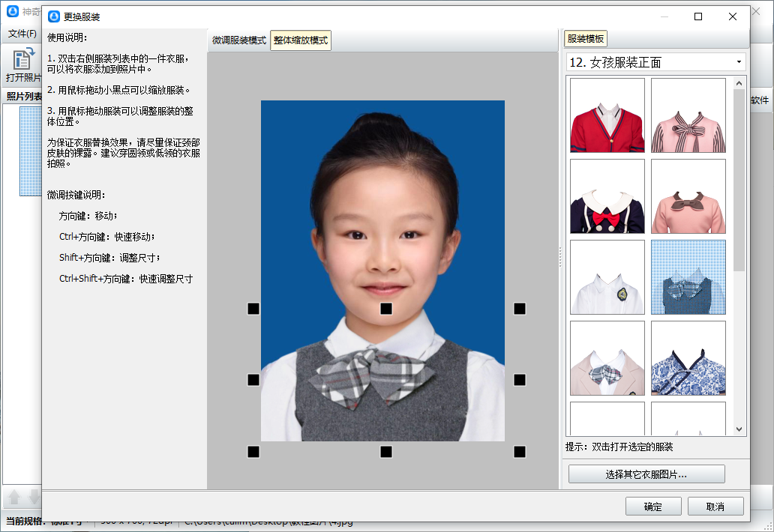Choose the pink striped bow blouse template
774x532 pixels.
coord(688,115)
